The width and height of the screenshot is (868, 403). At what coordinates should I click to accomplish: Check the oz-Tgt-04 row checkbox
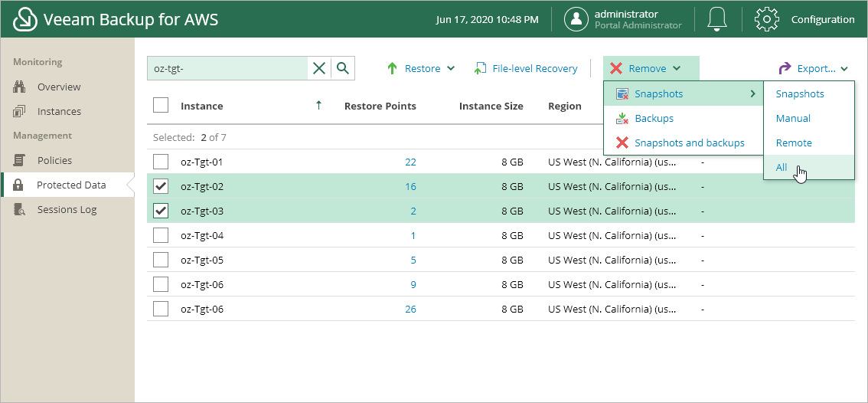point(161,235)
